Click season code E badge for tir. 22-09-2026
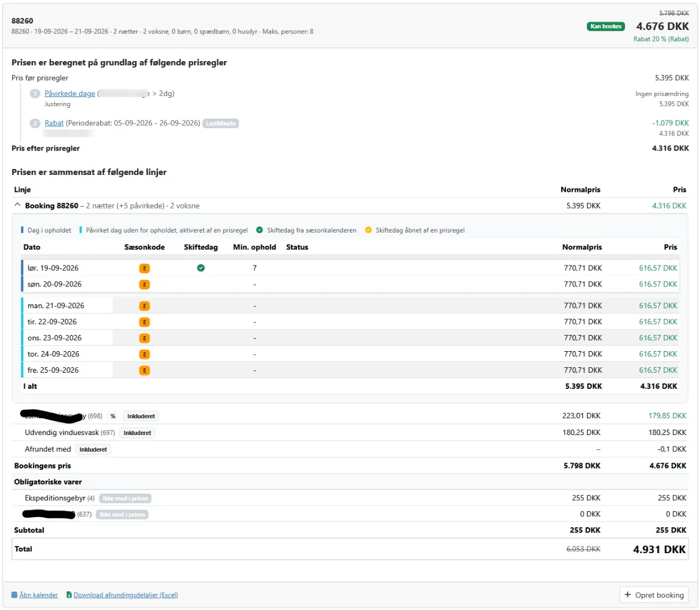Screen dimensions: 700x610 (144, 322)
